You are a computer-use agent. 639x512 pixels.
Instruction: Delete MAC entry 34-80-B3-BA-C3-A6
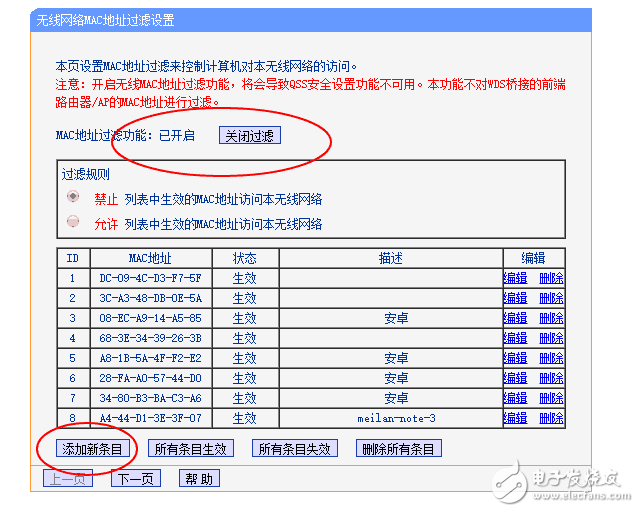pos(551,398)
